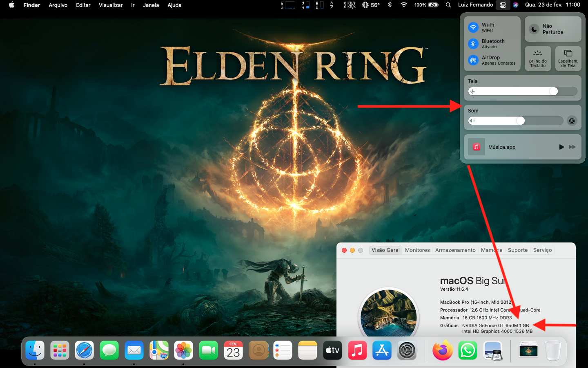
Task: Open the Visualizar menu
Action: click(x=111, y=5)
